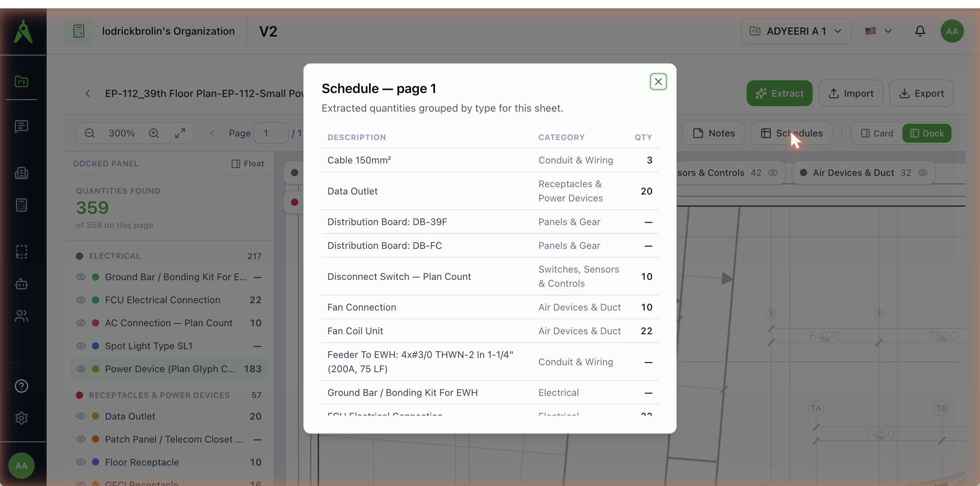Toggle visibility of Power Device (Plan Glyph C...)

click(81, 369)
